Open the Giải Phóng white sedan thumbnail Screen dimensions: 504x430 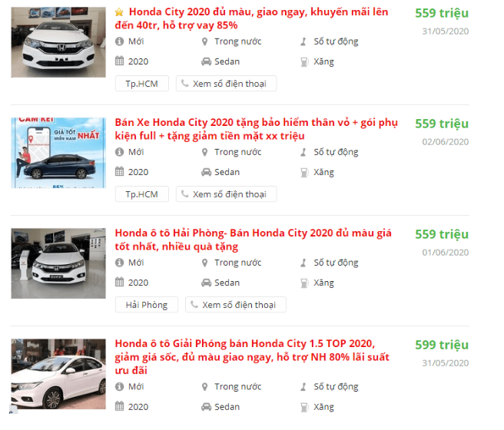pos(58,374)
